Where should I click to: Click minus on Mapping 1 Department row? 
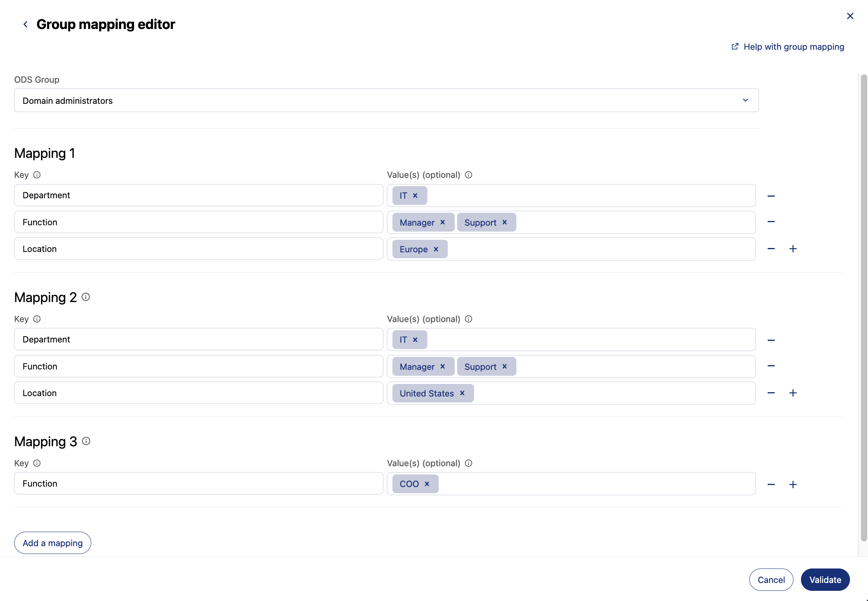point(771,196)
